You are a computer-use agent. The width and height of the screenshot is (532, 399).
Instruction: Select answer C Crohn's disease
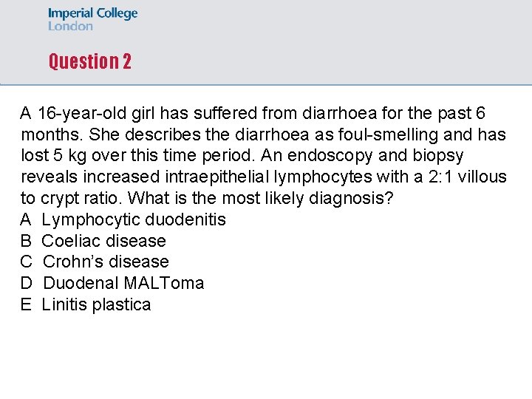(x=106, y=262)
